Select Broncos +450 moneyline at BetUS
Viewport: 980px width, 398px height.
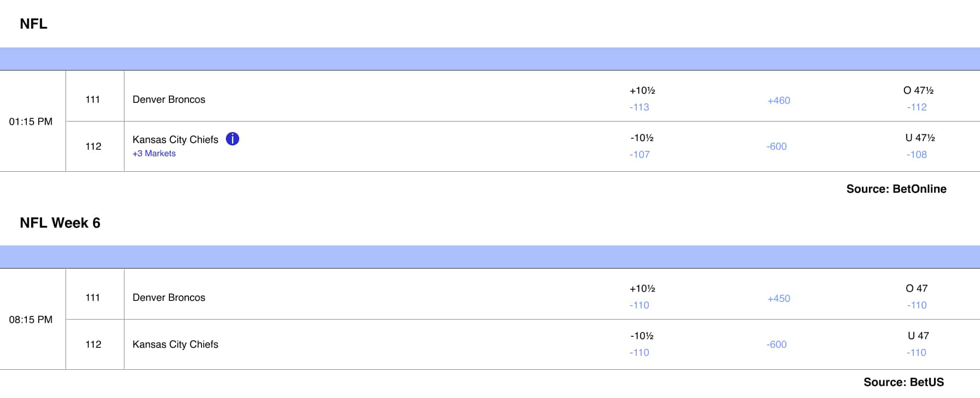(x=779, y=298)
